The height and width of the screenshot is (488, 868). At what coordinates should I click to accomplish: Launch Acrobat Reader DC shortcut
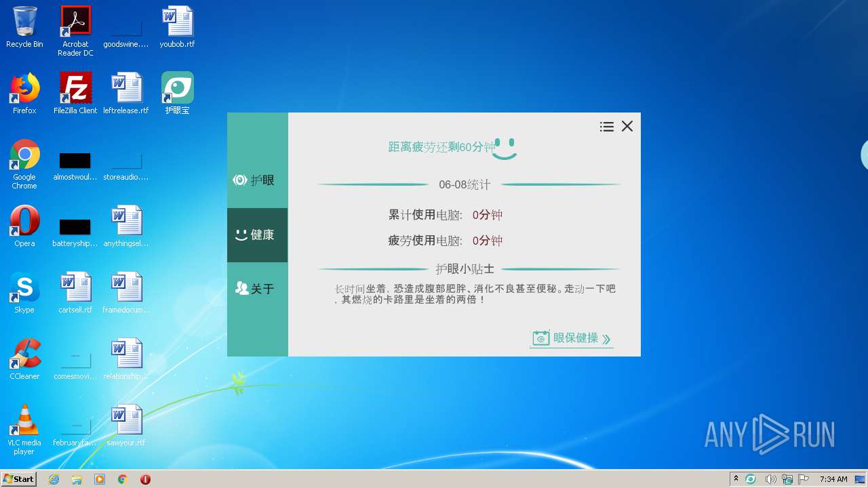point(75,31)
